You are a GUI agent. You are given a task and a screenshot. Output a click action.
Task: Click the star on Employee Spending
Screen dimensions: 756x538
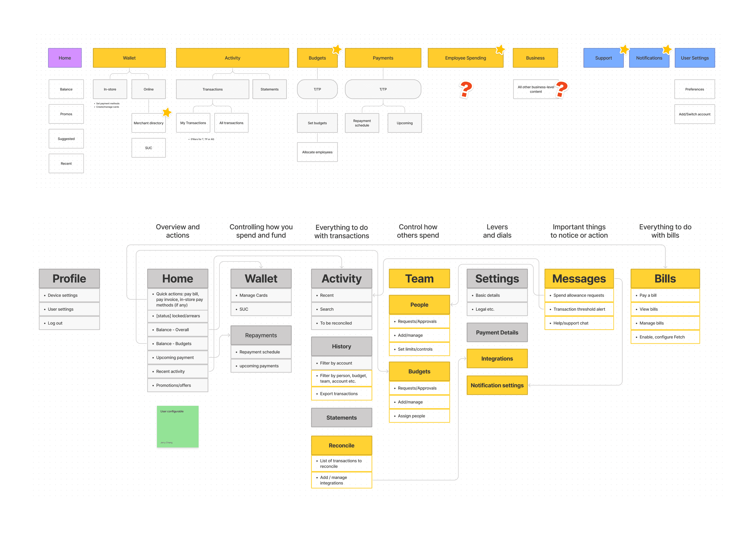500,50
